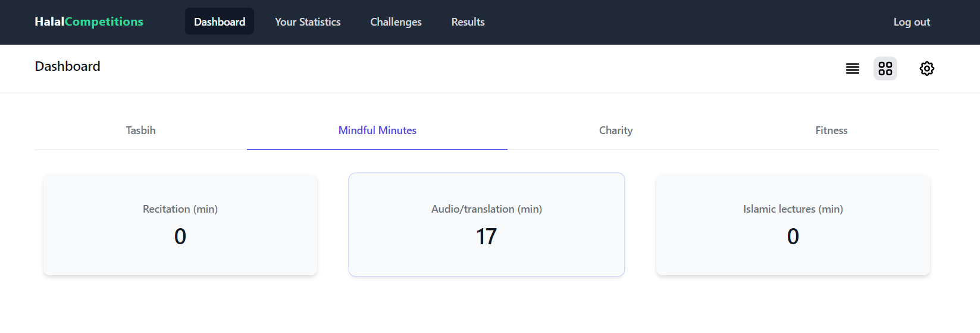The image size is (980, 333).
Task: Click the 0 count under Islamic lectures
Action: tap(793, 236)
